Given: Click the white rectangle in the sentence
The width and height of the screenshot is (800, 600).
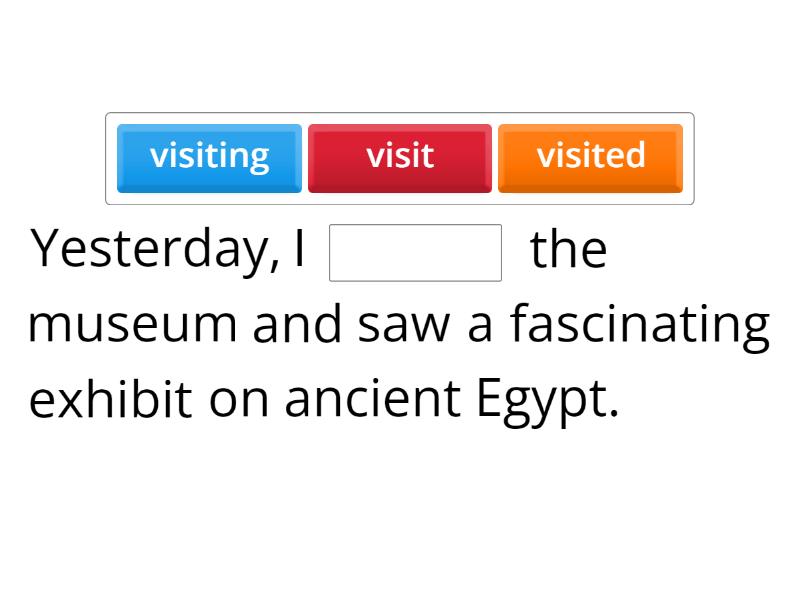Looking at the screenshot, I should coord(415,252).
